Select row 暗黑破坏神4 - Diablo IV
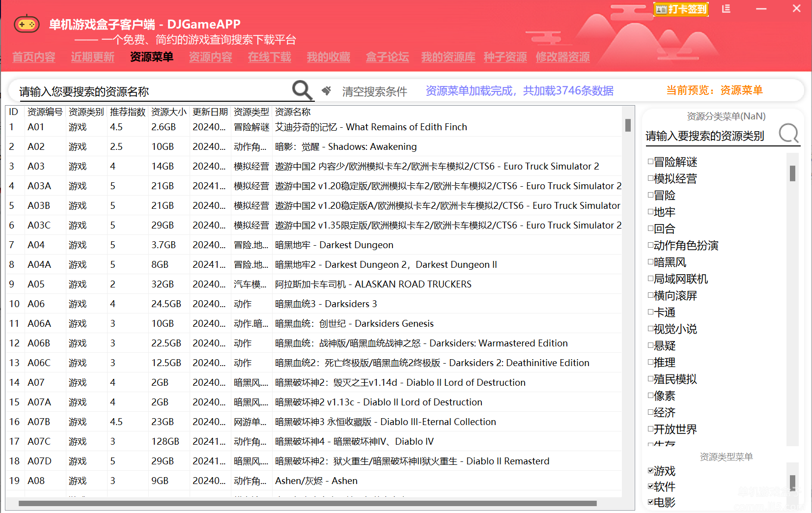The image size is (812, 513). click(x=314, y=441)
